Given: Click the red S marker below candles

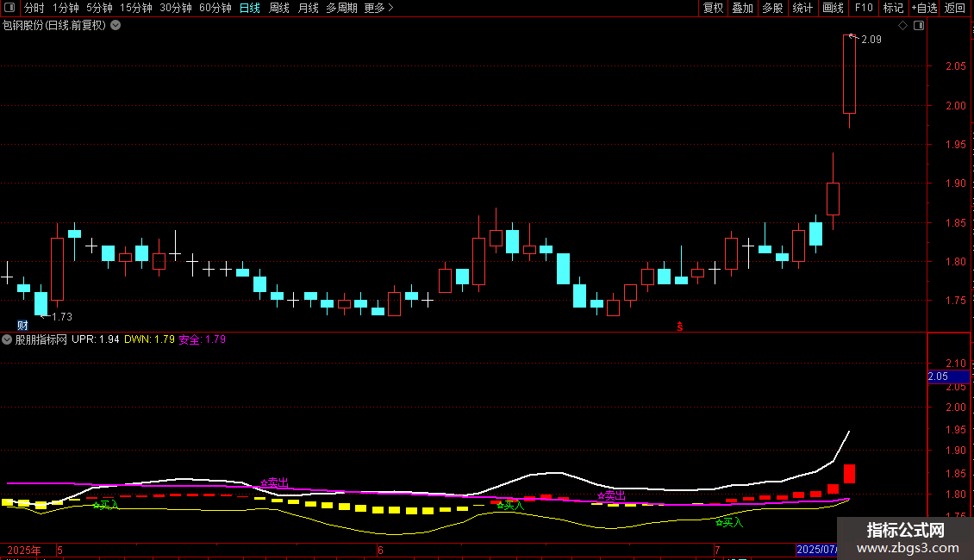Looking at the screenshot, I should 680,327.
